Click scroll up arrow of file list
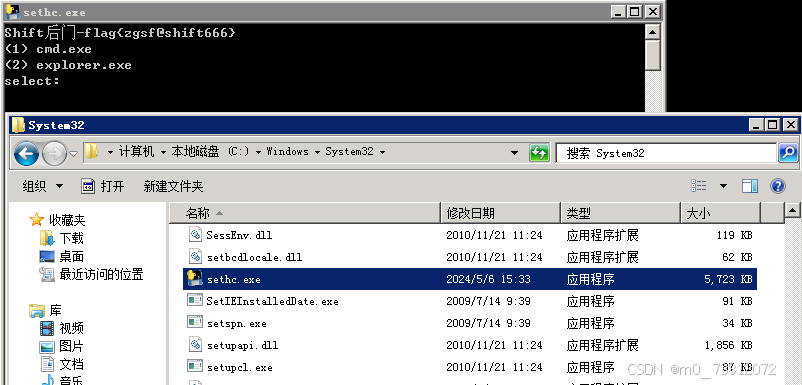 [x=792, y=210]
